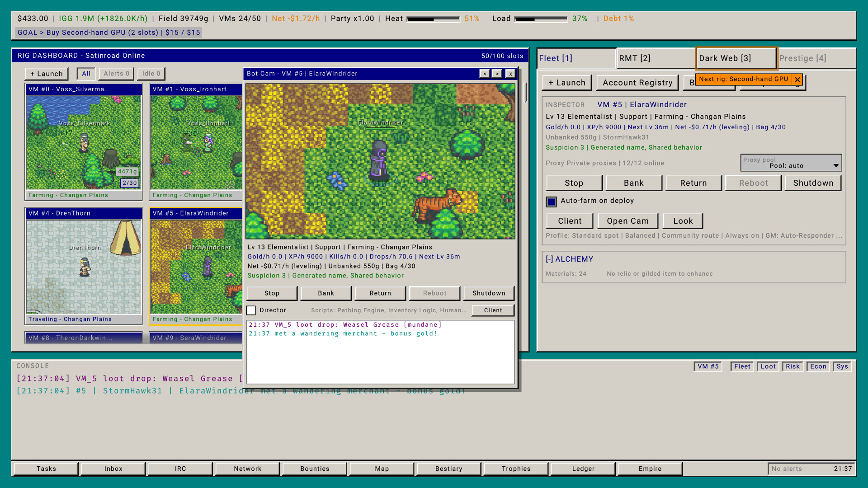The height and width of the screenshot is (488, 868).
Task: Filter rigs by Alerts 0
Action: coord(116,74)
